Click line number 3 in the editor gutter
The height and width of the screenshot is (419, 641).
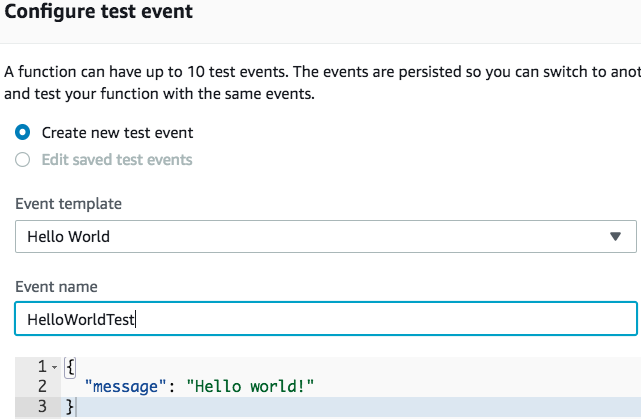41,405
